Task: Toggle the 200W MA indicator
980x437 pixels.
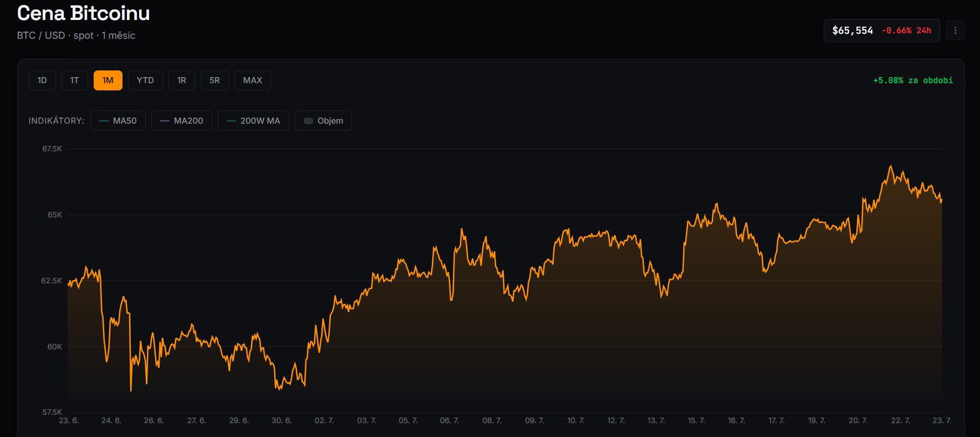Action: tap(253, 121)
